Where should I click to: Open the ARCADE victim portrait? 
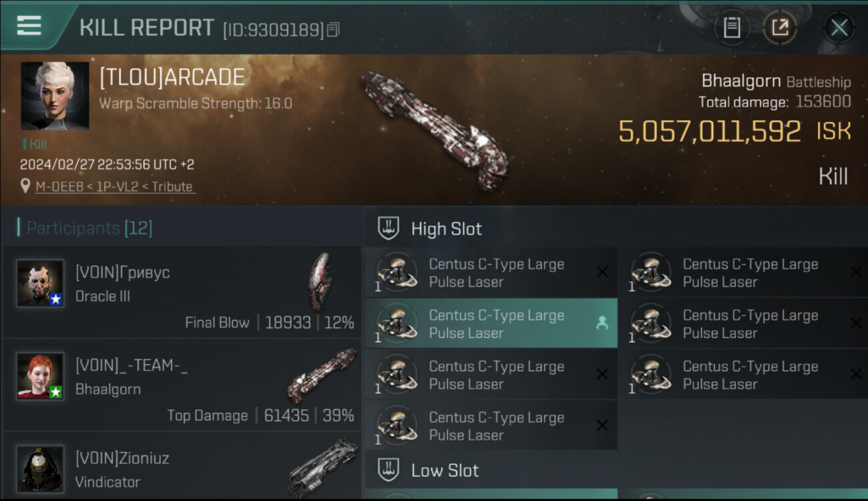tap(55, 96)
